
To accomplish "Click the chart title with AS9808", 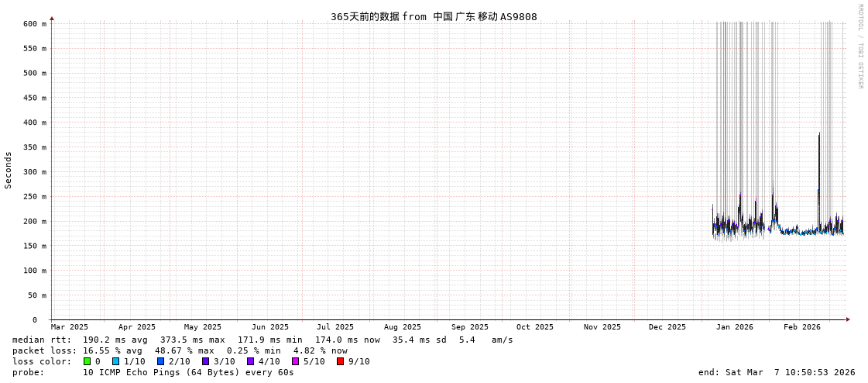I will click(434, 16).
